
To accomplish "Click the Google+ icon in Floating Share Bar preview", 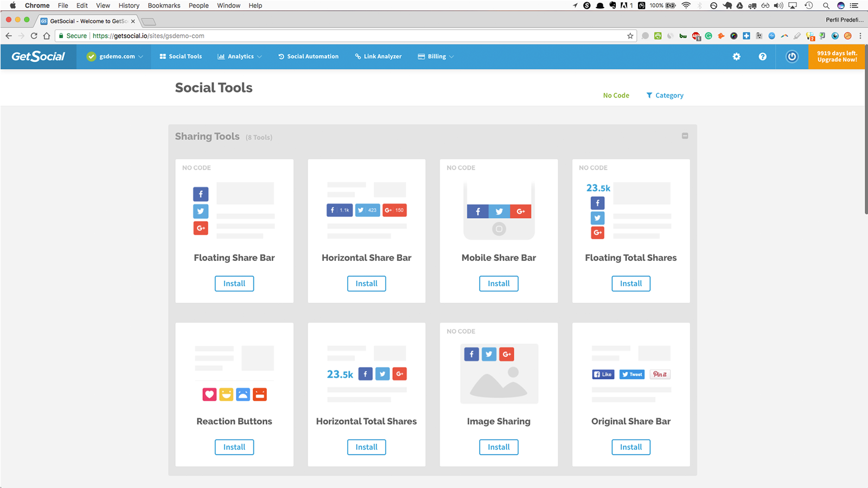I will pos(201,228).
